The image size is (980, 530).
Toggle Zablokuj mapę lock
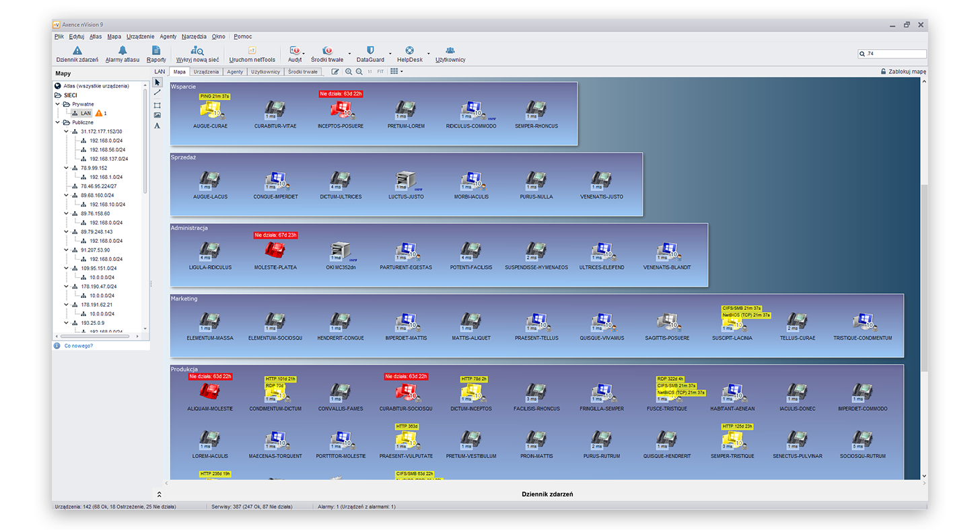coord(903,71)
